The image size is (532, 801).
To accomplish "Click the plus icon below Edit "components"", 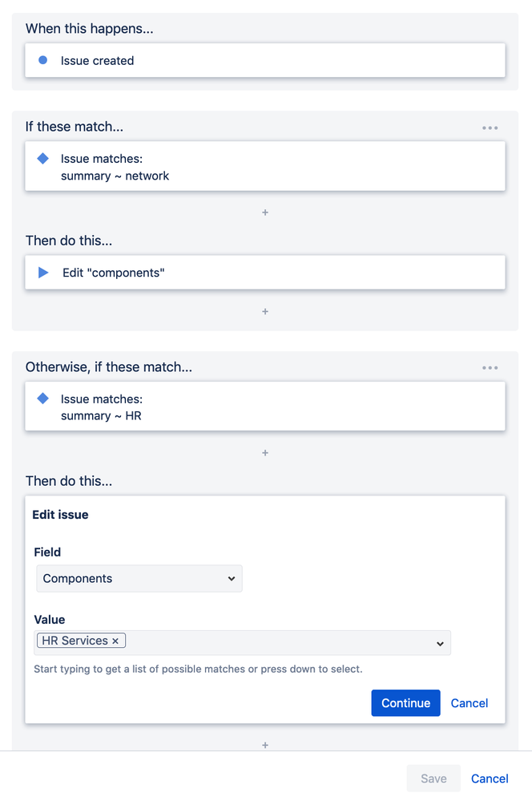I will click(264, 311).
